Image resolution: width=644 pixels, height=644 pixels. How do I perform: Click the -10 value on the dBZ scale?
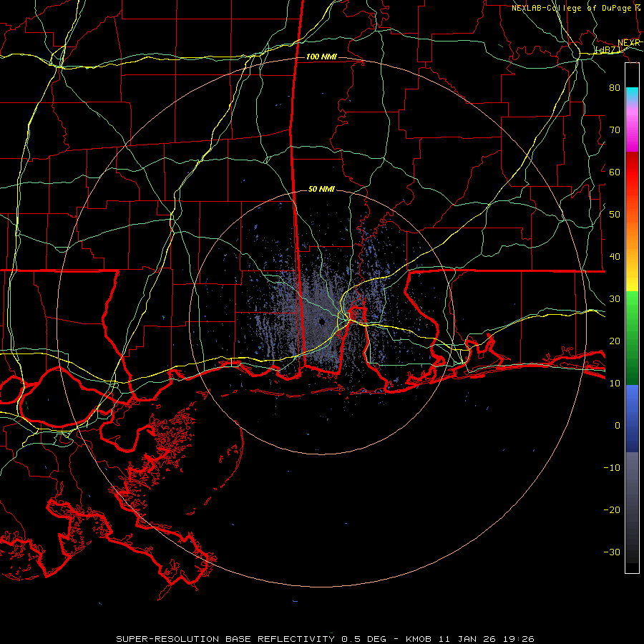[612, 467]
